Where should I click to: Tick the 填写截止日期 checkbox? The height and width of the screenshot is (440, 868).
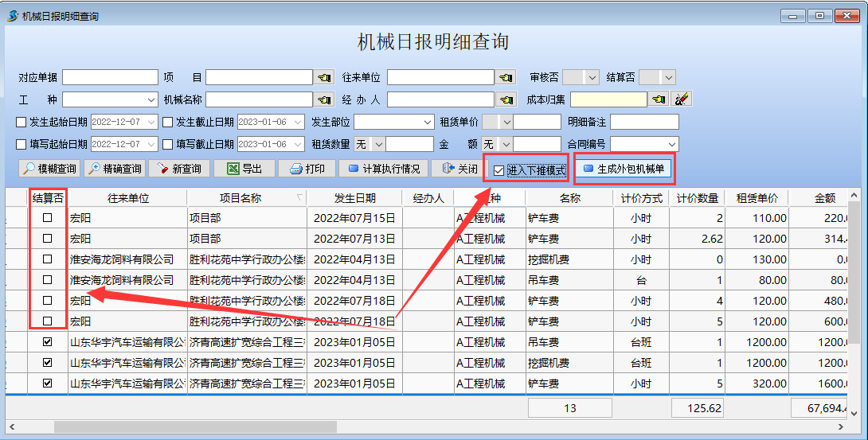pos(167,144)
